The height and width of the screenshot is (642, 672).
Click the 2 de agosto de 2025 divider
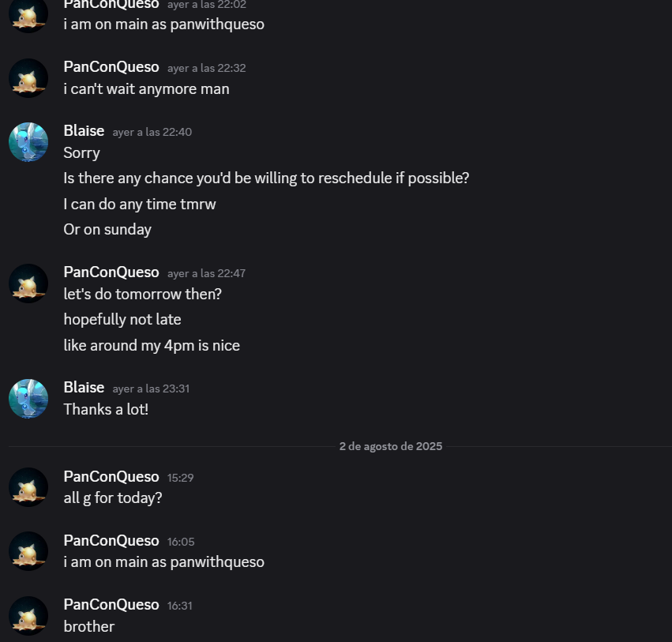coord(390,446)
